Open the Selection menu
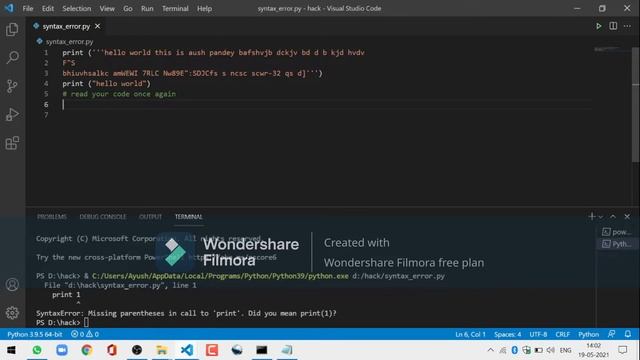This screenshot has height=360, width=640. click(x=77, y=8)
